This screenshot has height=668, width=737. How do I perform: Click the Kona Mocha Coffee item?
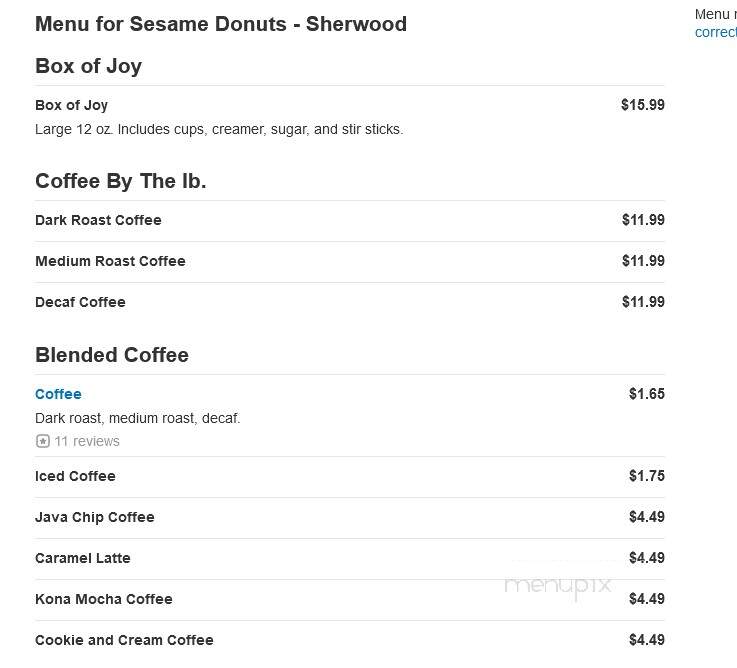point(104,599)
